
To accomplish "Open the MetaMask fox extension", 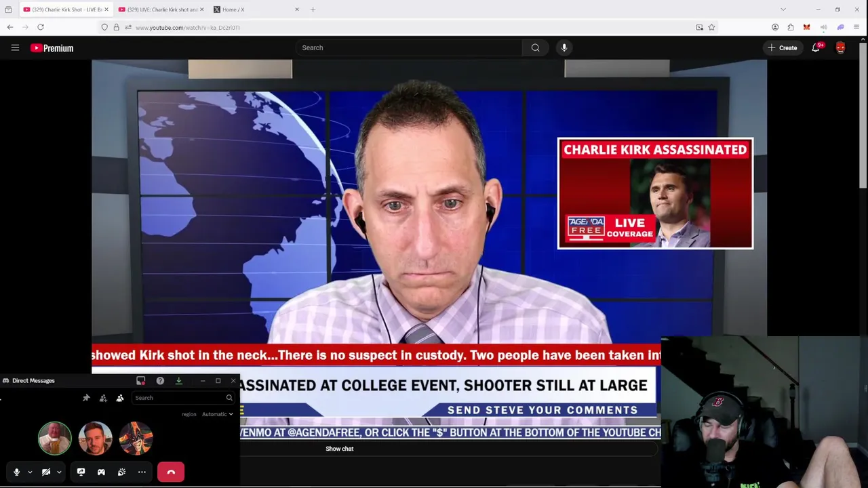I will coord(806,27).
